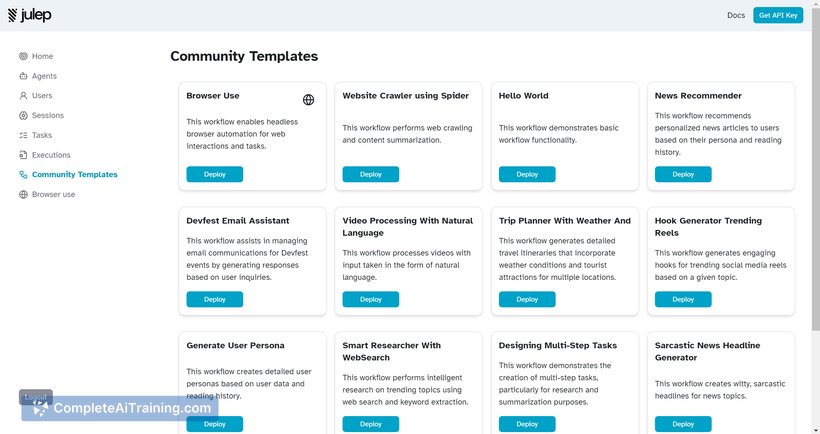Viewport: 820px width, 434px height.
Task: Click the News Recommender card title
Action: click(698, 96)
